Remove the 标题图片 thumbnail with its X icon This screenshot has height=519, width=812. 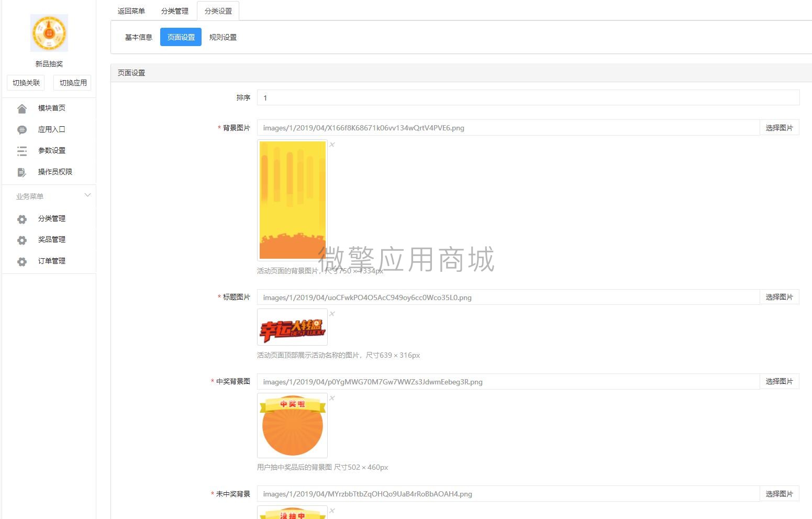(332, 314)
